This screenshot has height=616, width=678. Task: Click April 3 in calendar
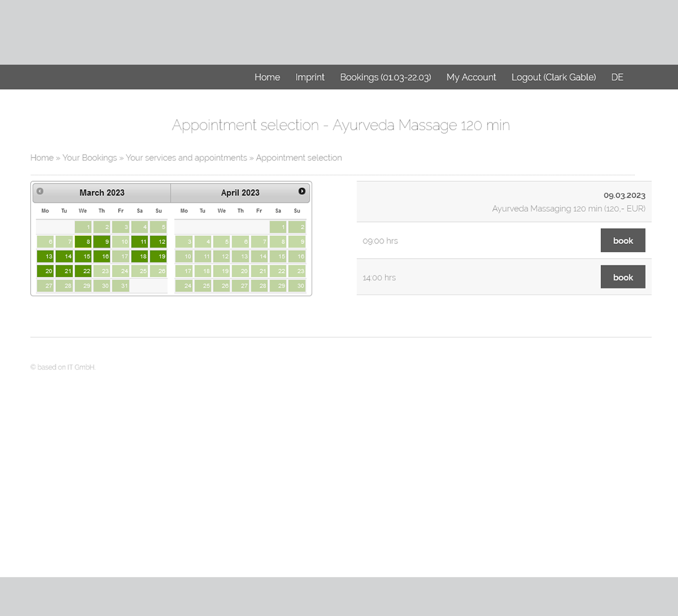(x=184, y=242)
